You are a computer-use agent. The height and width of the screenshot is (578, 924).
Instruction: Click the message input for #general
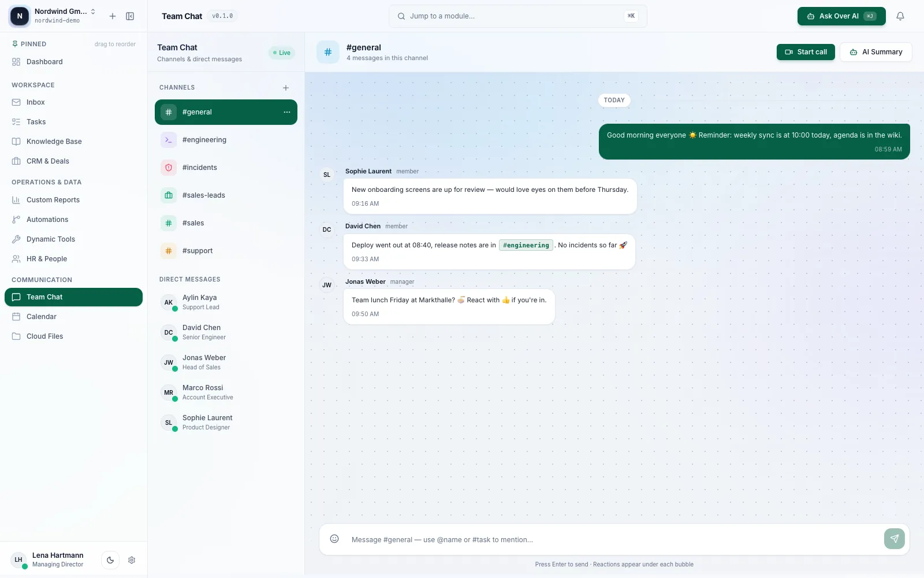tap(613, 539)
